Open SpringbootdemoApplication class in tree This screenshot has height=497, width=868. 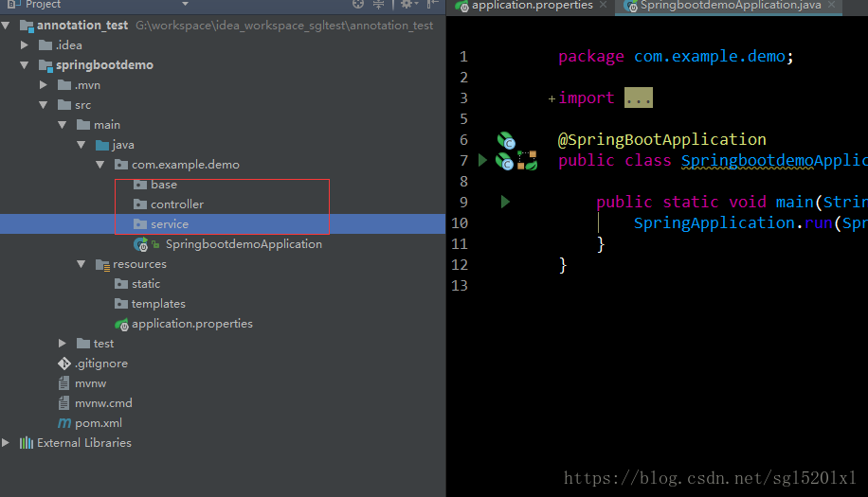tap(243, 244)
